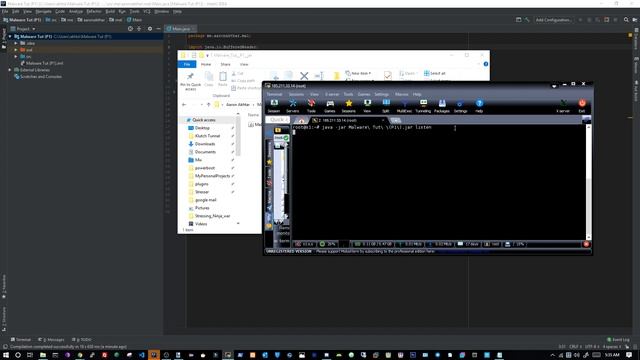Image resolution: width=640 pixels, height=360 pixels.
Task: Show hidden system tray icons chevron
Action: point(553,355)
